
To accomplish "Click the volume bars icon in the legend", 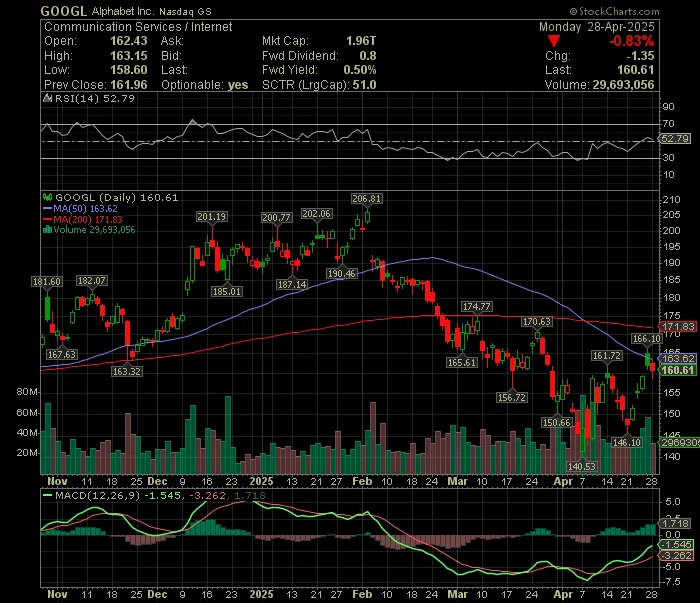I will [x=47, y=230].
